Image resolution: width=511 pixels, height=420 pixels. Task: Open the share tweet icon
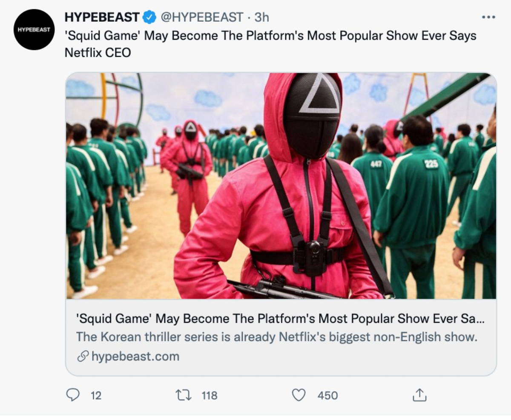point(419,395)
